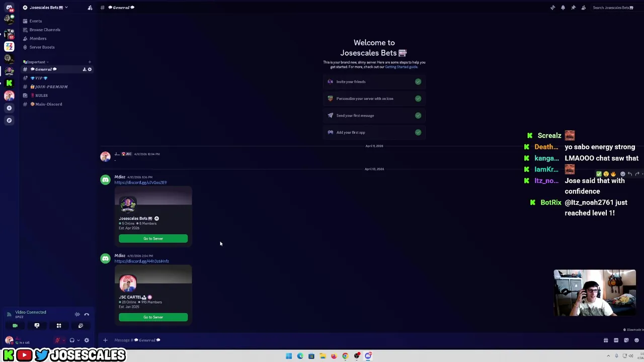The width and height of the screenshot is (644, 362).
Task: Focus the Message General input box
Action: click(x=352, y=340)
